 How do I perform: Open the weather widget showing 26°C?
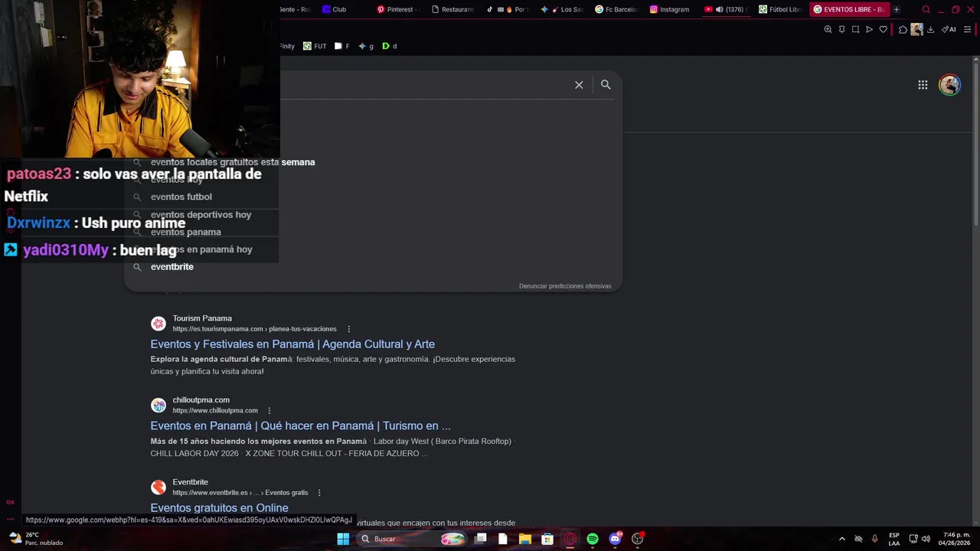35,539
